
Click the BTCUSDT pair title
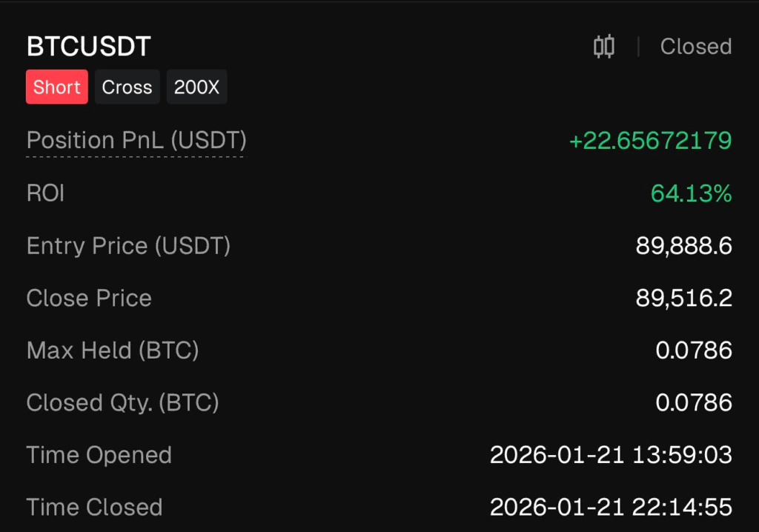point(88,47)
